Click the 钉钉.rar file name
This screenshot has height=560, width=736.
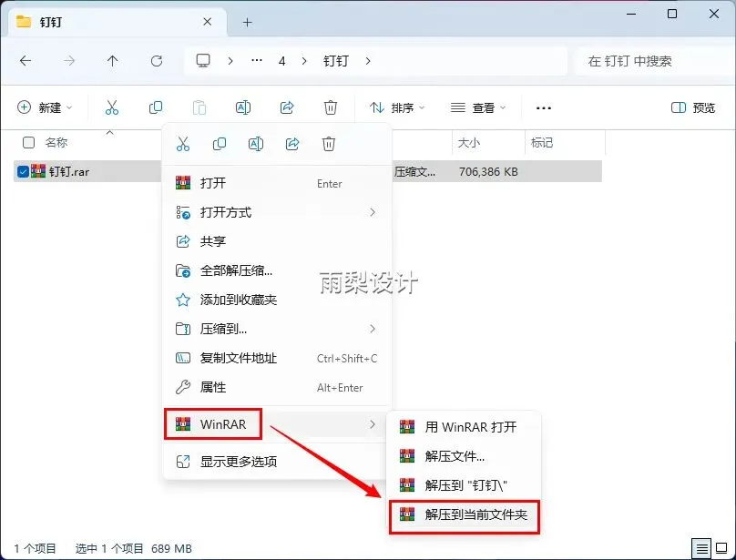pyautogui.click(x=69, y=172)
